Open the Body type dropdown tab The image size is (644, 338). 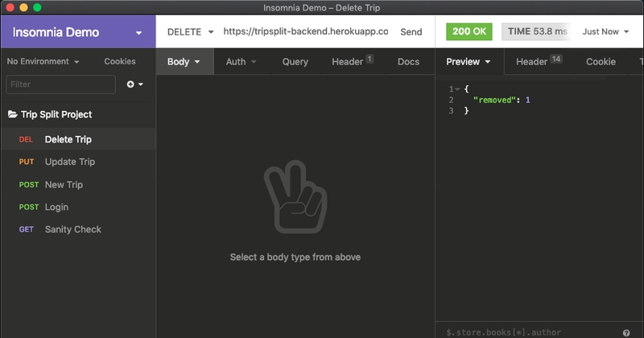pos(184,62)
